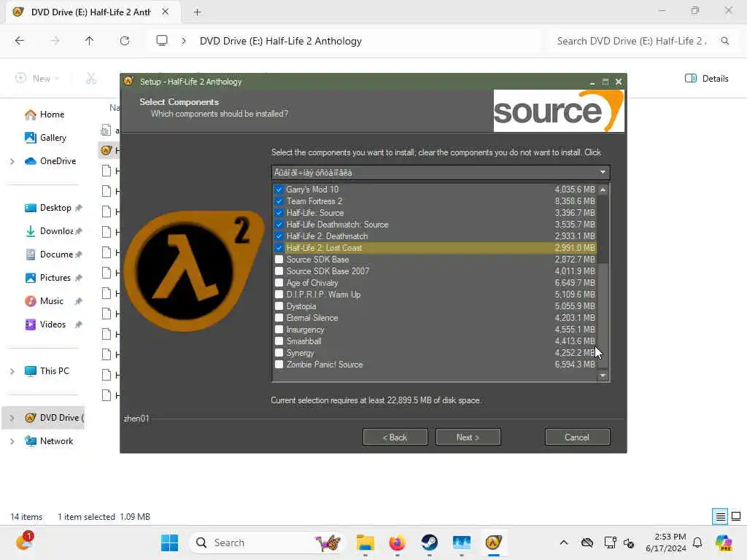
Task: Tick the Eternal Silence checkbox
Action: click(279, 318)
